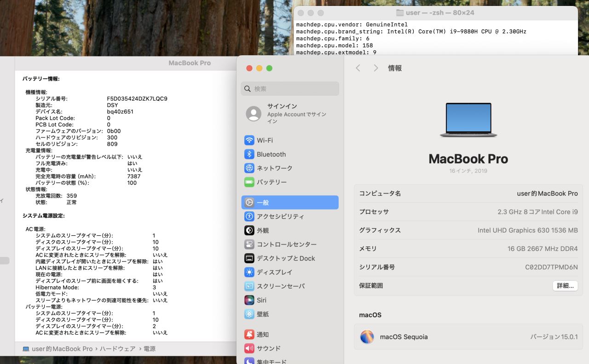Click the macOS Sequoia version row
Viewport: 589px width, 364px height.
tap(468, 337)
